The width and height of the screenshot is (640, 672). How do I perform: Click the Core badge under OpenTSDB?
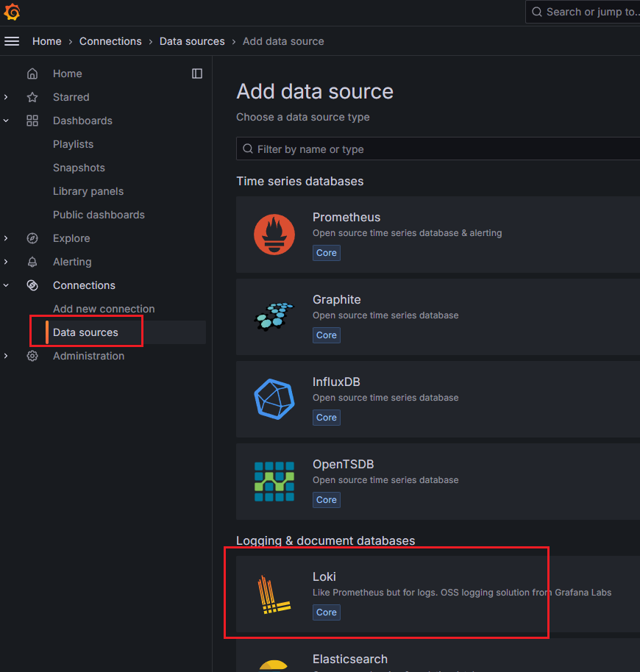click(x=327, y=500)
